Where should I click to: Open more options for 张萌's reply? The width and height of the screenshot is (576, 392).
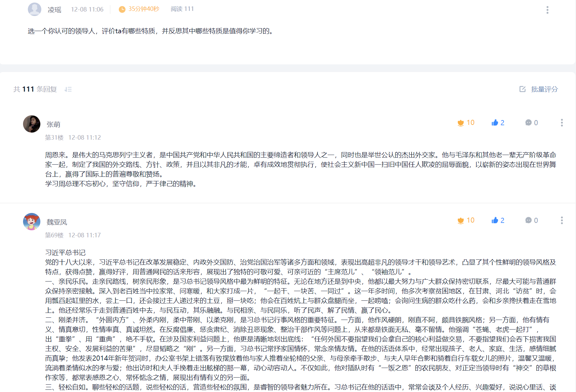(x=562, y=123)
